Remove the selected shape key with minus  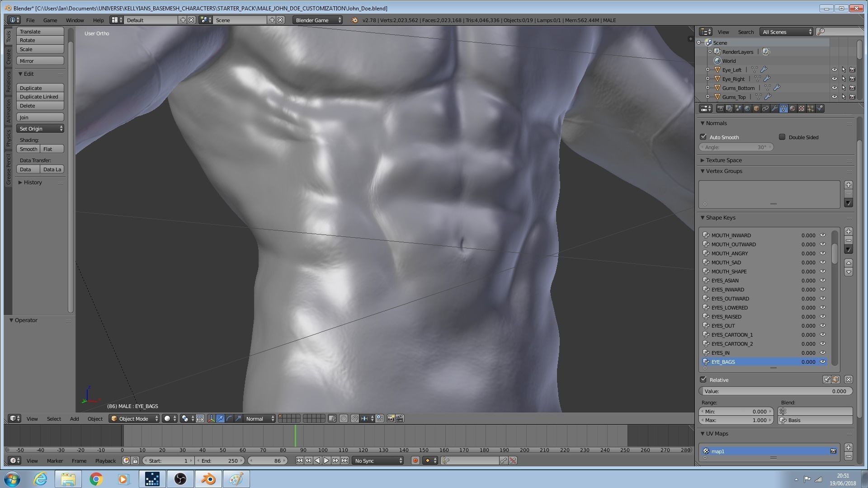tap(849, 240)
